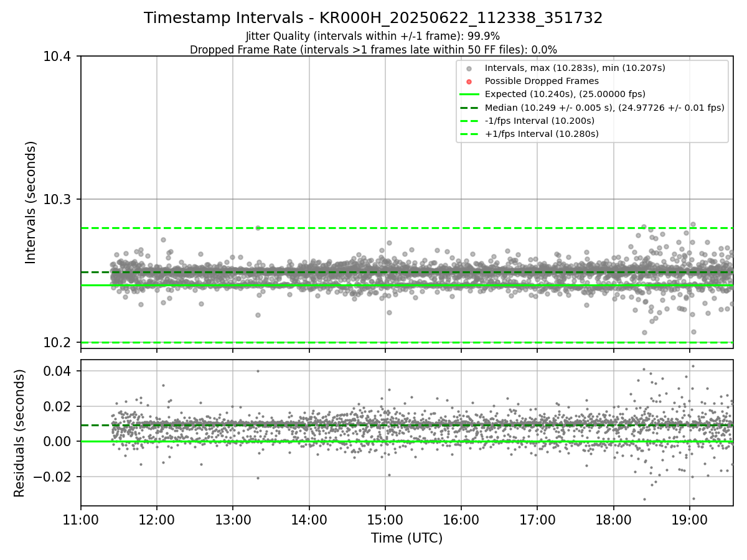Click the 15:00 time tick label
747x560 pixels.
[385, 519]
